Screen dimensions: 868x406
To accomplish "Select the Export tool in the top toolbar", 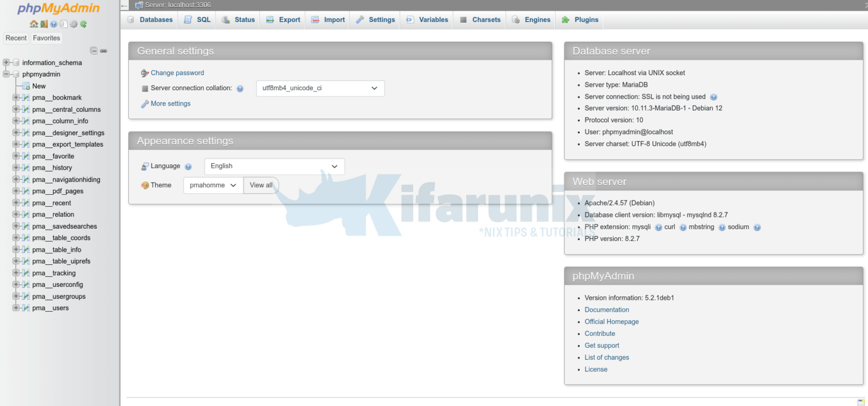I will [282, 19].
